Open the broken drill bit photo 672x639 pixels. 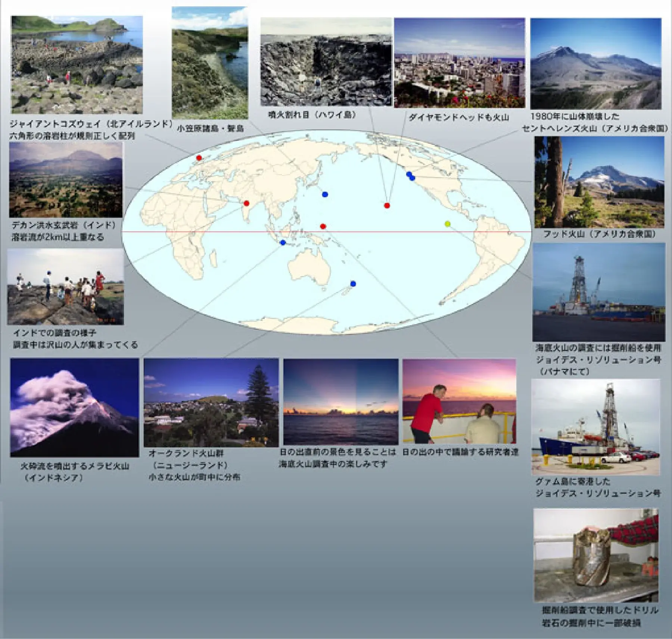coord(597,556)
